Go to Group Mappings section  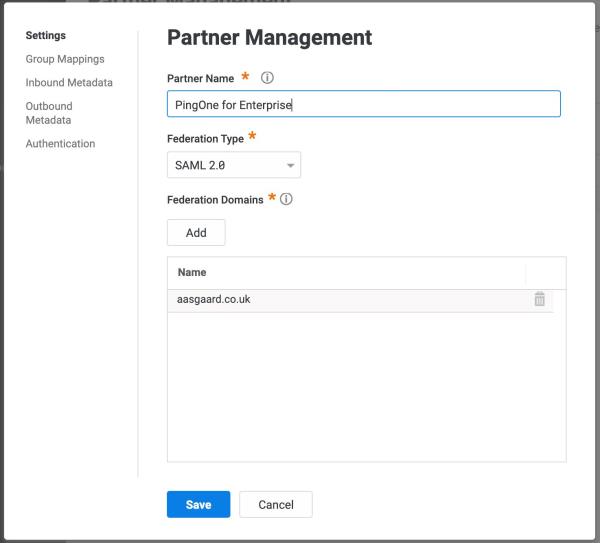tap(65, 59)
